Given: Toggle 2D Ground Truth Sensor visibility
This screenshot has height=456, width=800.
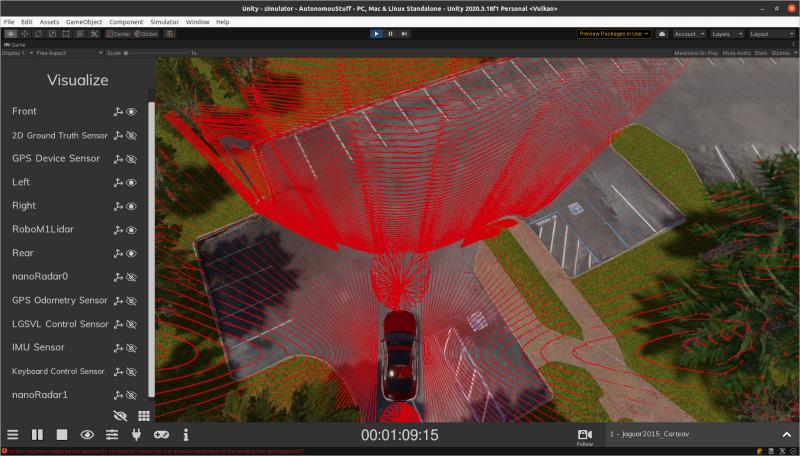Looking at the screenshot, I should click(132, 136).
